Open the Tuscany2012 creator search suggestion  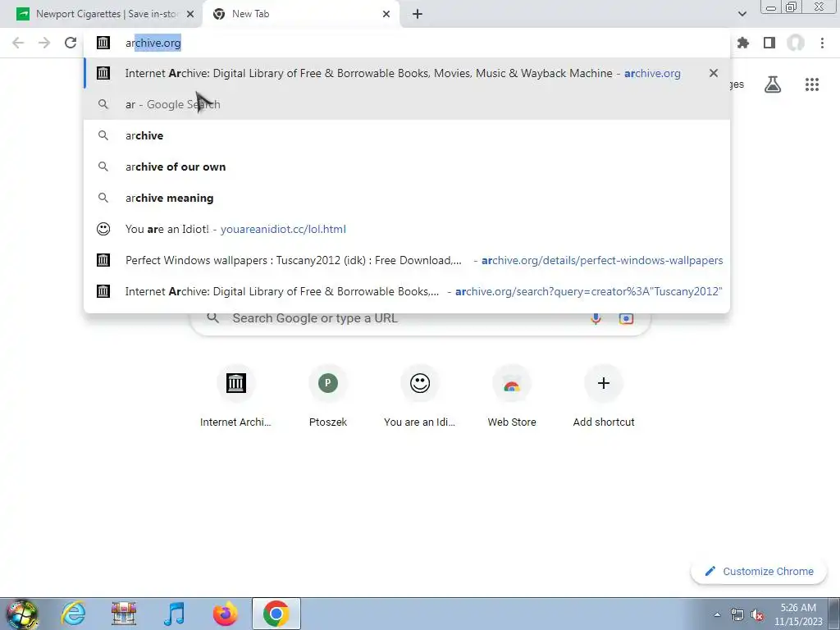[x=407, y=291]
